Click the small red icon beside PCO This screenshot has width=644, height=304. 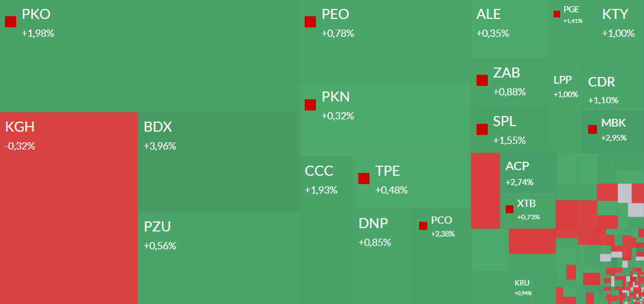pyautogui.click(x=423, y=226)
